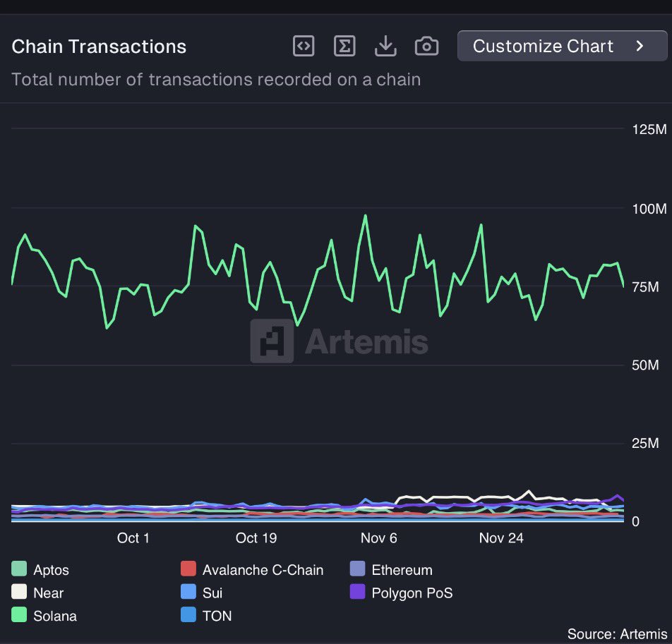Click the Sui legend color swatch

(x=188, y=593)
